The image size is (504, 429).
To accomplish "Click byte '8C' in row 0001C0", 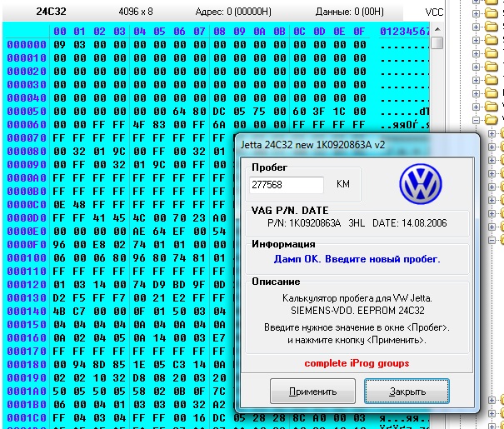I will pos(299,417).
